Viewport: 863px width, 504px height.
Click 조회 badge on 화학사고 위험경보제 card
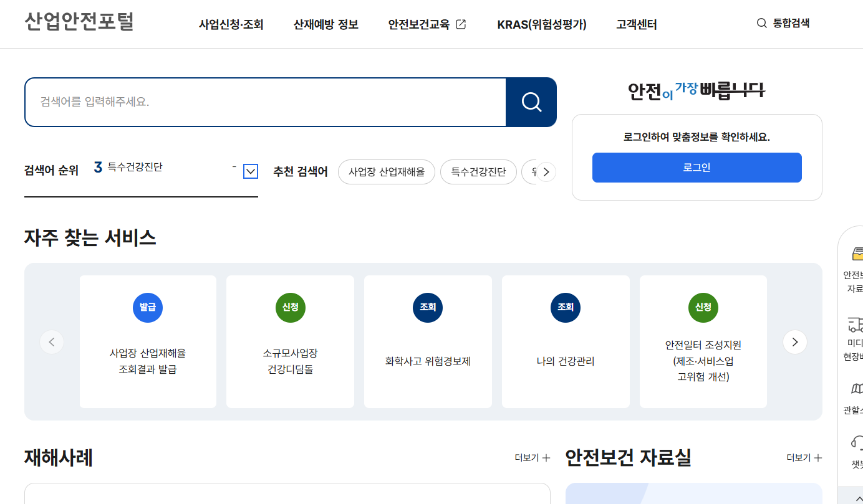click(428, 307)
